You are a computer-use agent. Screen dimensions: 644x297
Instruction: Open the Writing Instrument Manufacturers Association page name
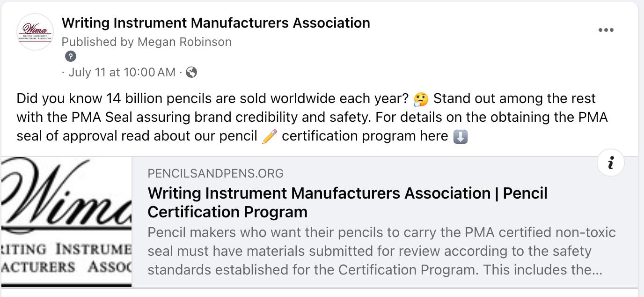[x=216, y=22]
